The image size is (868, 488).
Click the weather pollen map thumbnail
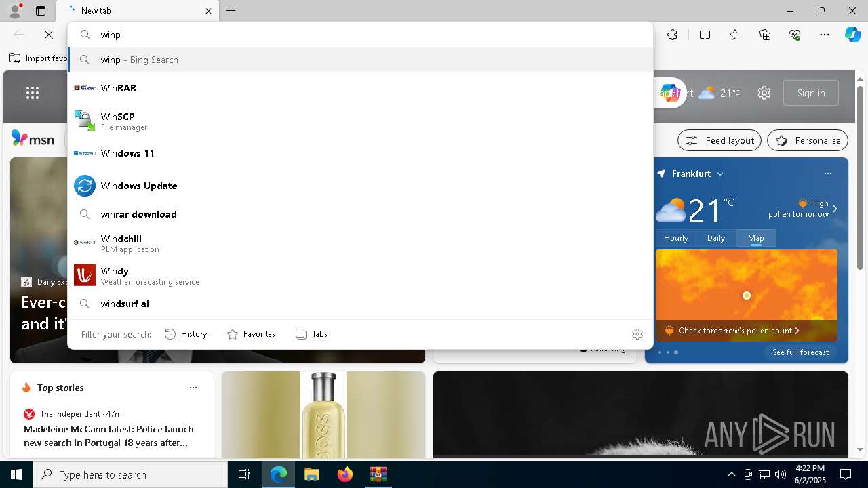tap(746, 295)
